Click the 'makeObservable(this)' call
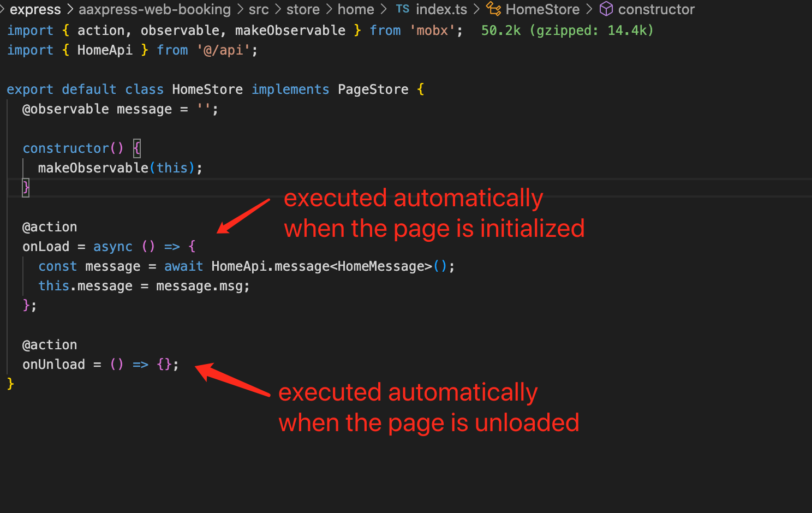This screenshot has width=812, height=513. [x=116, y=168]
